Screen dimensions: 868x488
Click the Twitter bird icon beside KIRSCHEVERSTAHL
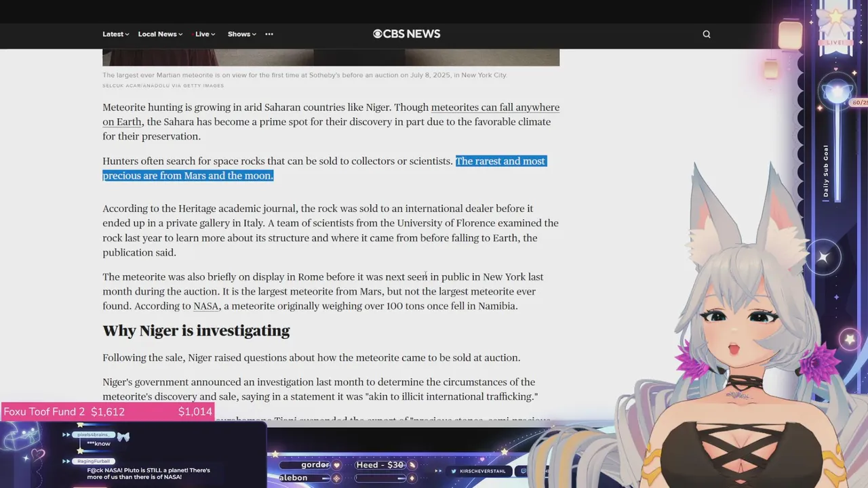click(x=453, y=471)
